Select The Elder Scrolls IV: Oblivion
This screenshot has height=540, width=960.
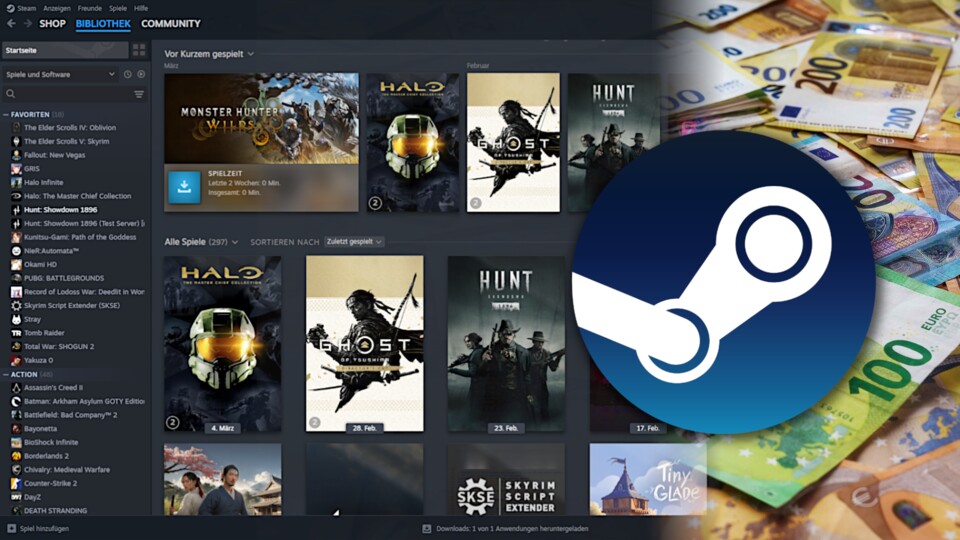[x=70, y=128]
